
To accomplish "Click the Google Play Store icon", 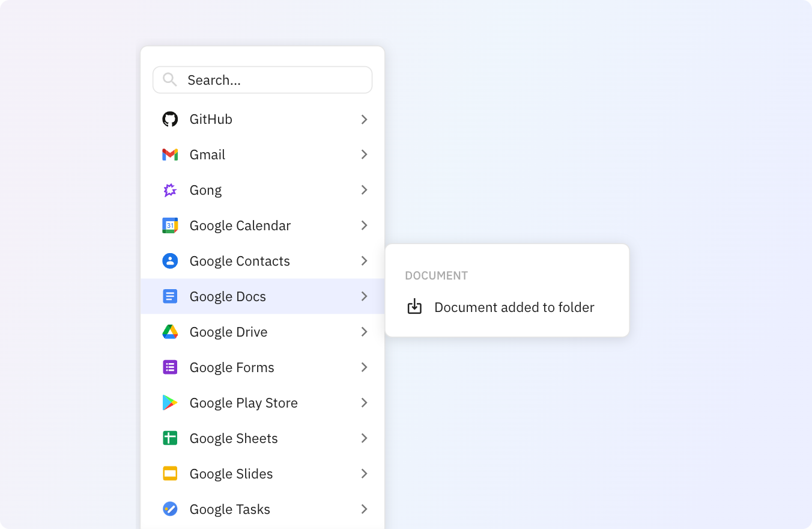I will tap(170, 403).
